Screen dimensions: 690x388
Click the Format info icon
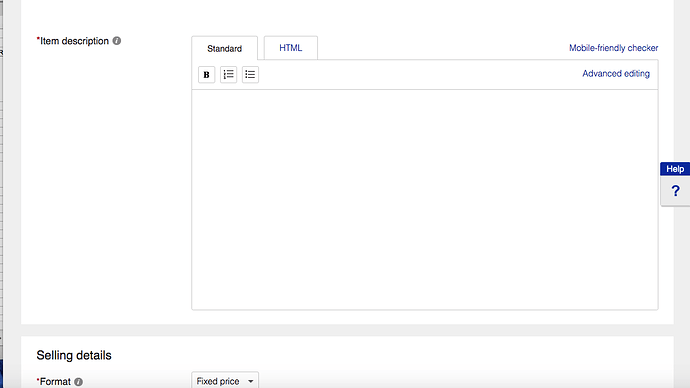(78, 382)
